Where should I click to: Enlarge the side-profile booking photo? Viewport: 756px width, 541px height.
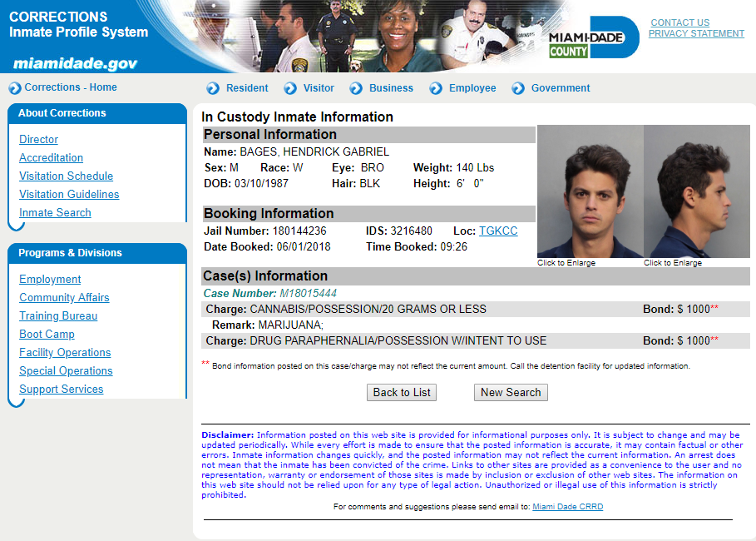click(696, 191)
